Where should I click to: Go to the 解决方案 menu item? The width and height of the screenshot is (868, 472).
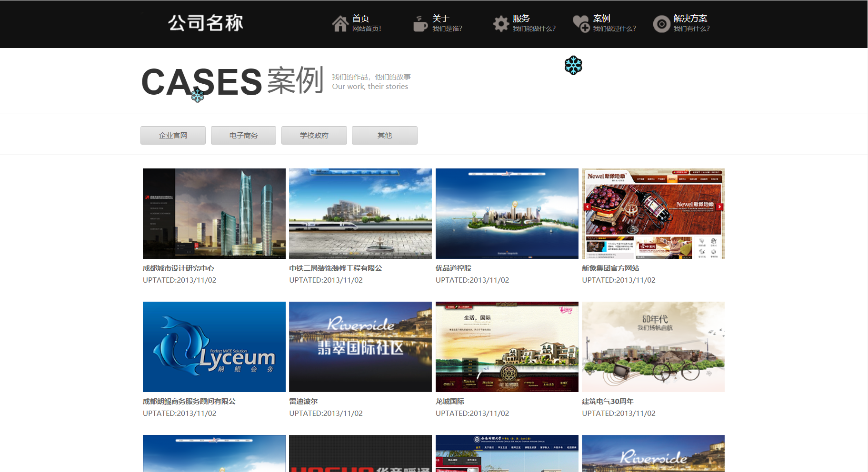[690, 19]
